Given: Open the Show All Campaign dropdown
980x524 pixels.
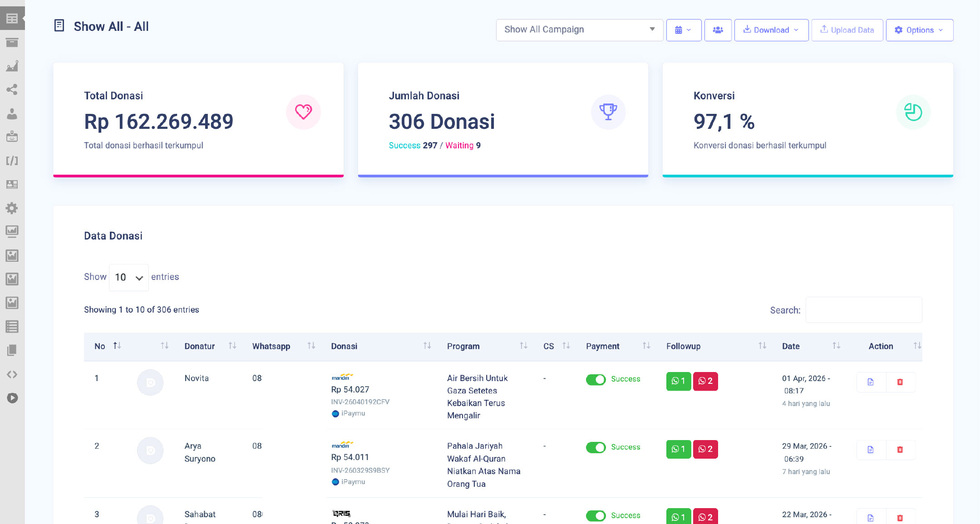Looking at the screenshot, I should tap(579, 30).
